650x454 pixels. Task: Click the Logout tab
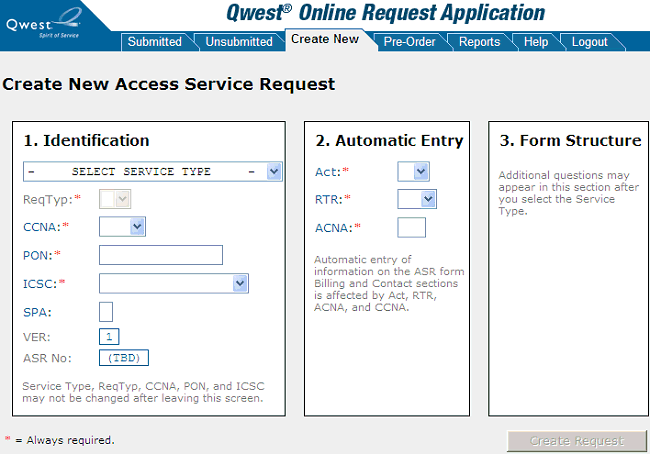point(589,42)
